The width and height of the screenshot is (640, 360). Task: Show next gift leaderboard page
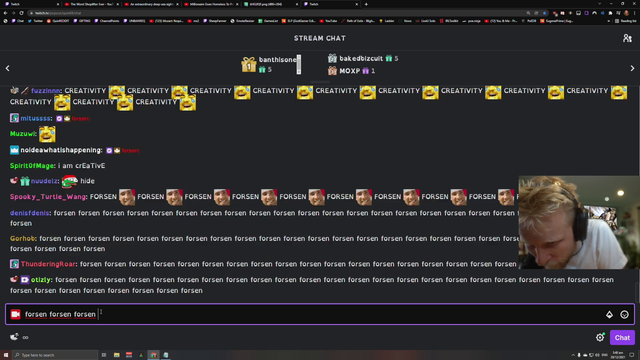tap(632, 68)
